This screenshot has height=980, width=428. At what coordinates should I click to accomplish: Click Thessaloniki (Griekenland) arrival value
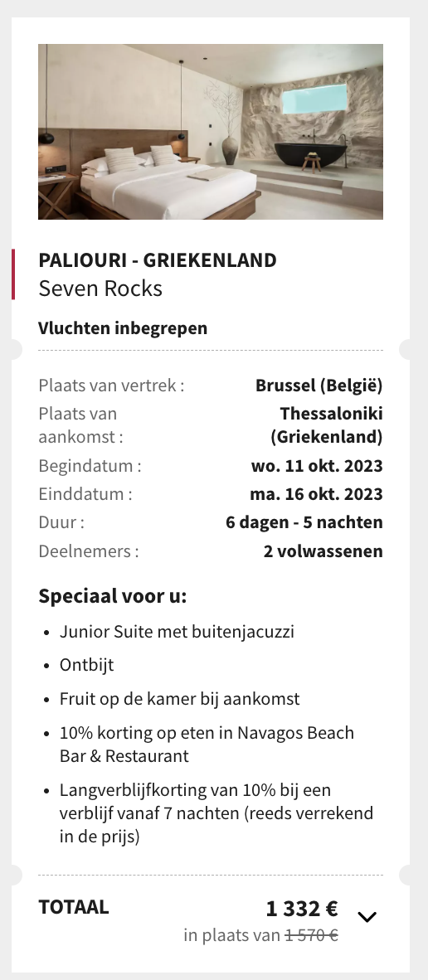click(x=327, y=425)
